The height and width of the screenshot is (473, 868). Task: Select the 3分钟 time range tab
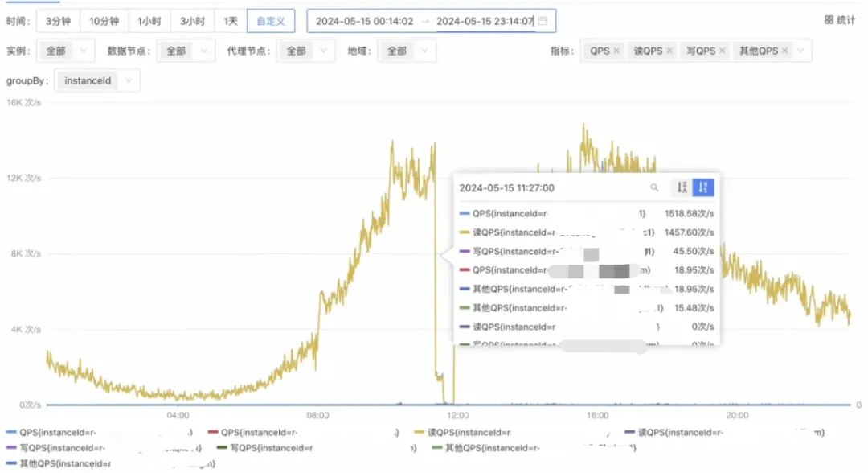coord(58,21)
